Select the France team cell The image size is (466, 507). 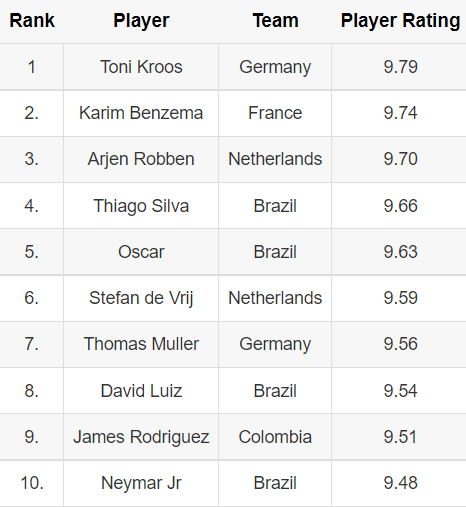click(x=275, y=113)
